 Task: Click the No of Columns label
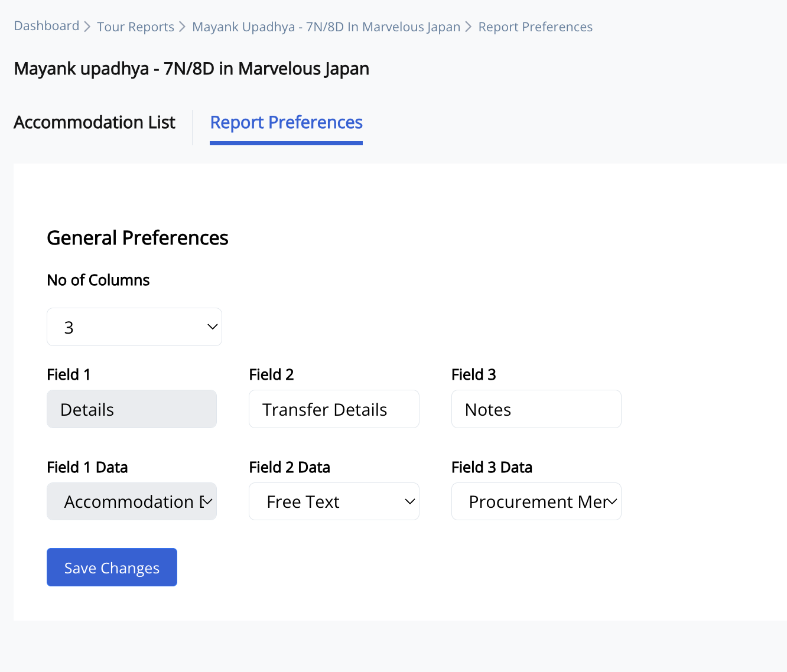tap(98, 280)
